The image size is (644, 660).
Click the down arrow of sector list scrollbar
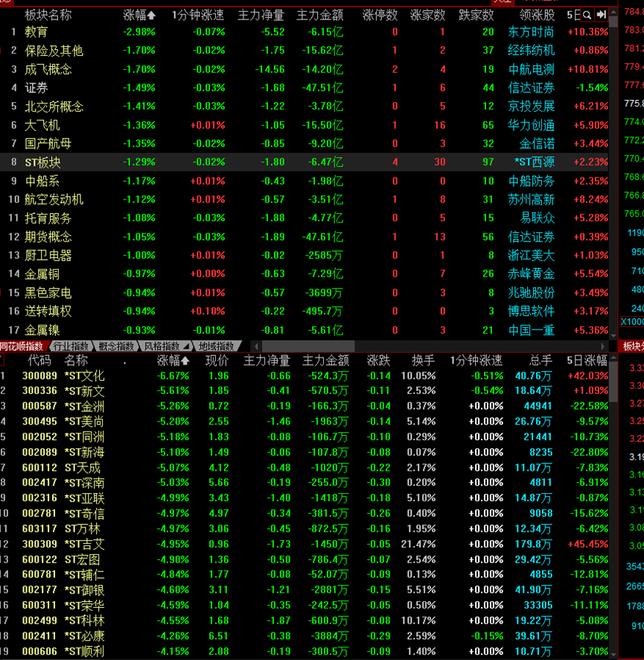click(613, 335)
